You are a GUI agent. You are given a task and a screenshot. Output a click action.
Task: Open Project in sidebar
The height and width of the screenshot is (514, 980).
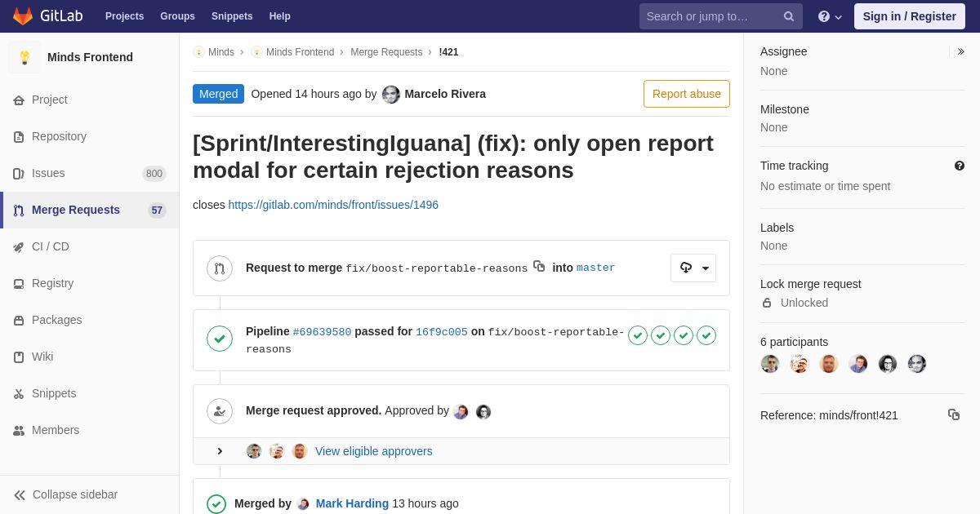(x=90, y=100)
